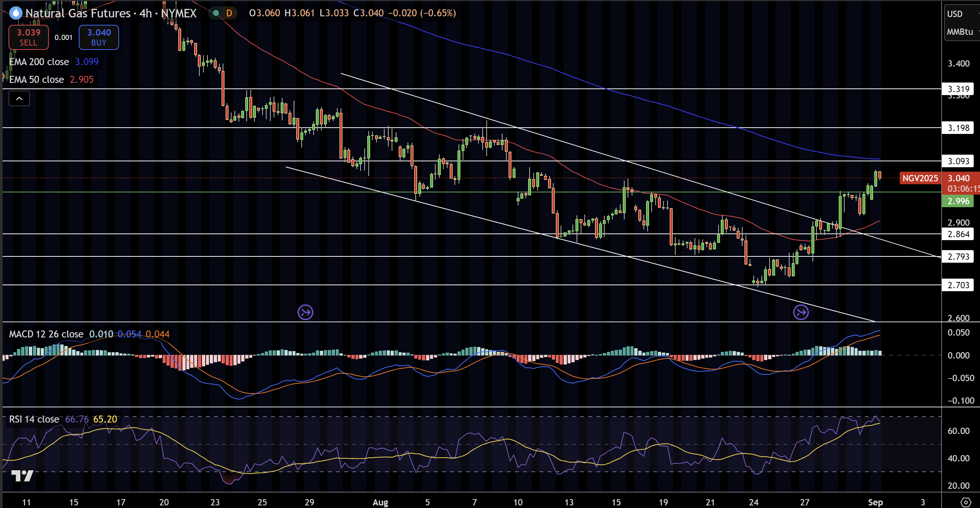The height and width of the screenshot is (508, 980).
Task: Open chart settings gear icon
Action: click(x=966, y=502)
